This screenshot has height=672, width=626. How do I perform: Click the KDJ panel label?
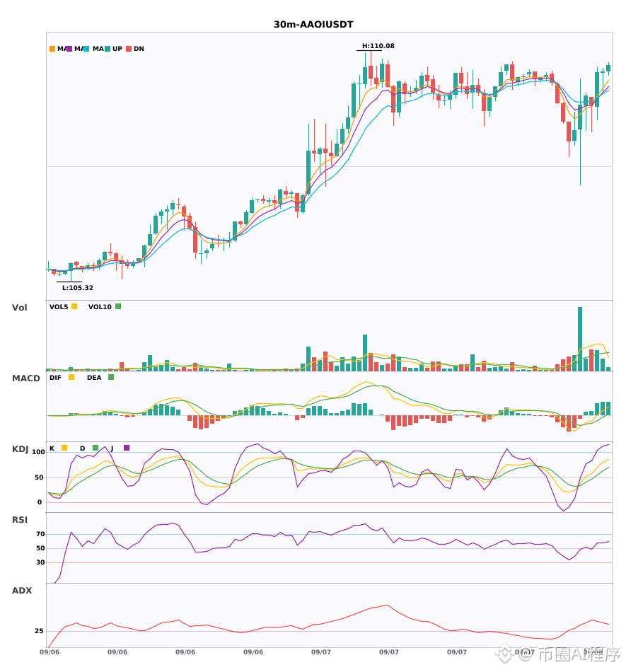coord(20,449)
